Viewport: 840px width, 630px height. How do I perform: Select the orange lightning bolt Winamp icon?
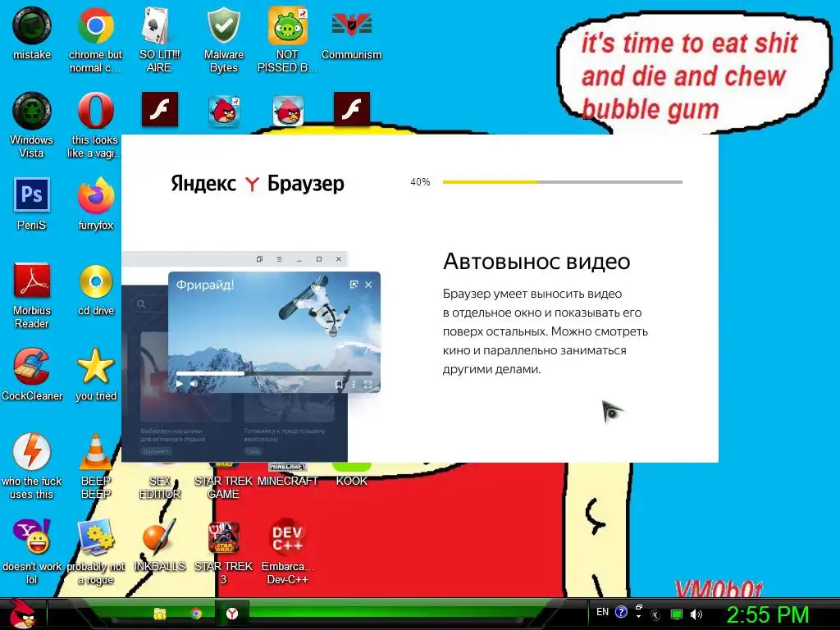pyautogui.click(x=32, y=452)
